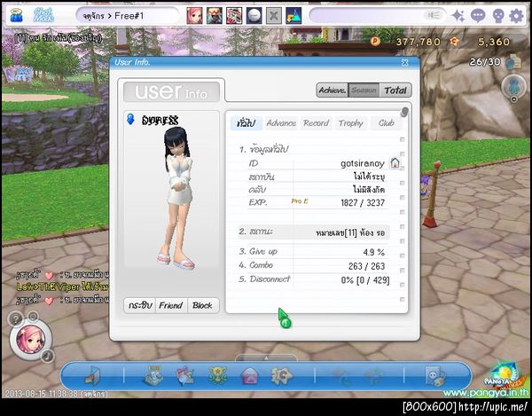
Task: Open the Record tab
Action: (316, 123)
